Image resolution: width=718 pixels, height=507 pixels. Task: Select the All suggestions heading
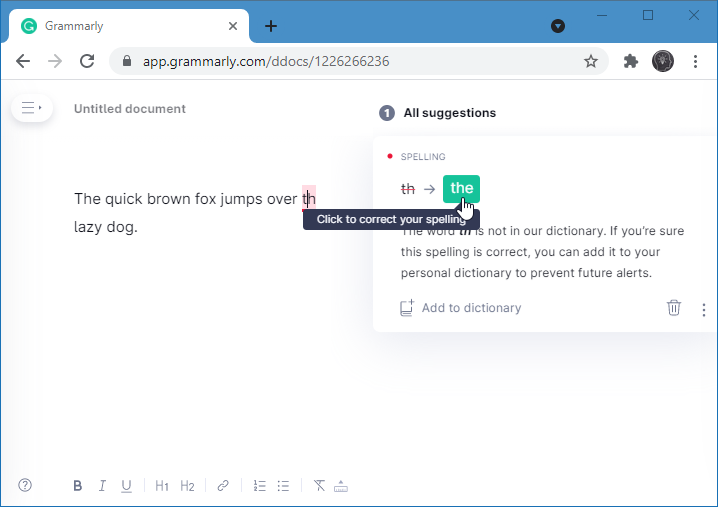[x=450, y=113]
